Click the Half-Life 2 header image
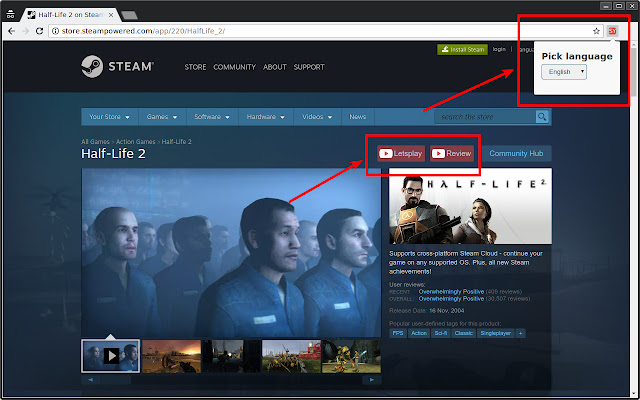 tap(470, 206)
